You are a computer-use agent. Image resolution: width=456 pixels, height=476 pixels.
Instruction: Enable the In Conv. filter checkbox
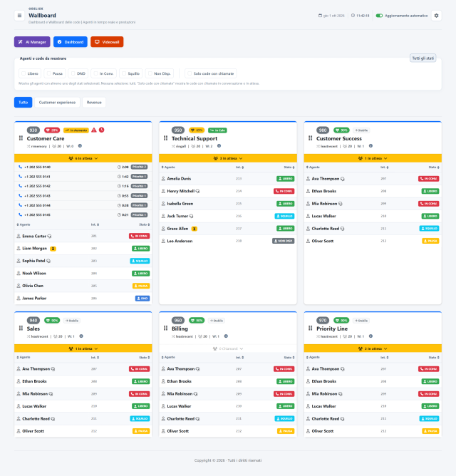coord(95,73)
